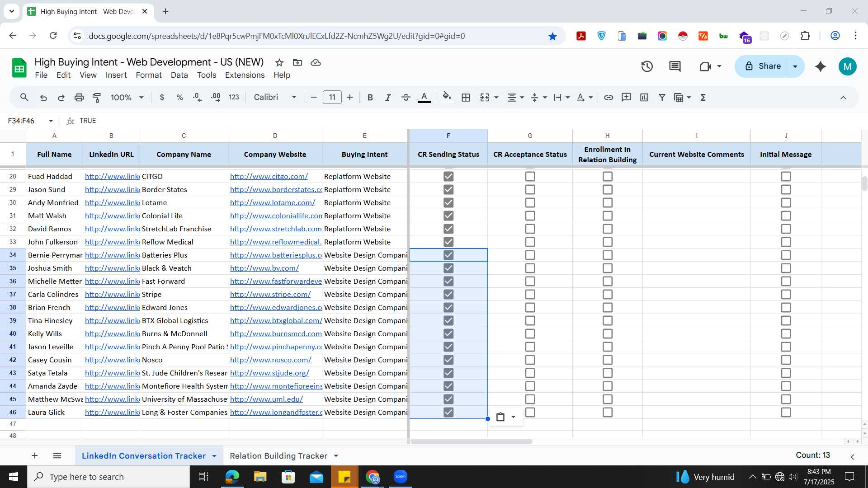Image resolution: width=868 pixels, height=488 pixels.
Task: Toggle bold formatting
Action: (370, 98)
